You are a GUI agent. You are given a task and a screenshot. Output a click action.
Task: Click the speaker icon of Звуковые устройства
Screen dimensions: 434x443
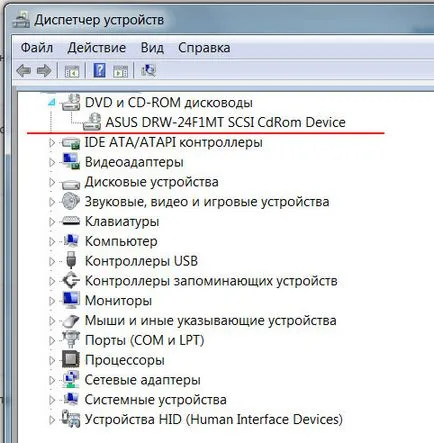point(70,201)
